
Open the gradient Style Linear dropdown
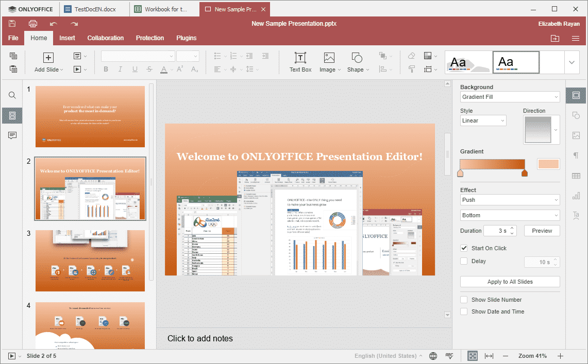tap(483, 120)
